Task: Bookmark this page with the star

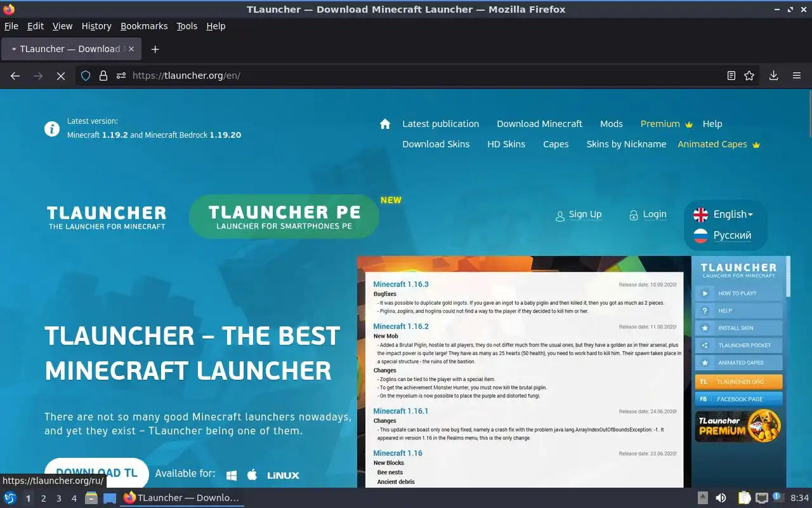Action: [x=749, y=76]
